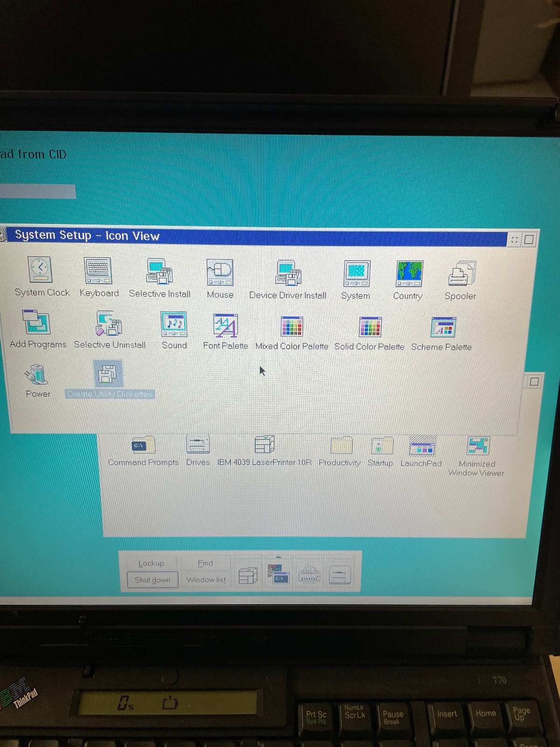This screenshot has width=560, height=747.
Task: Open Find from the LaunchPad
Action: pos(205,563)
